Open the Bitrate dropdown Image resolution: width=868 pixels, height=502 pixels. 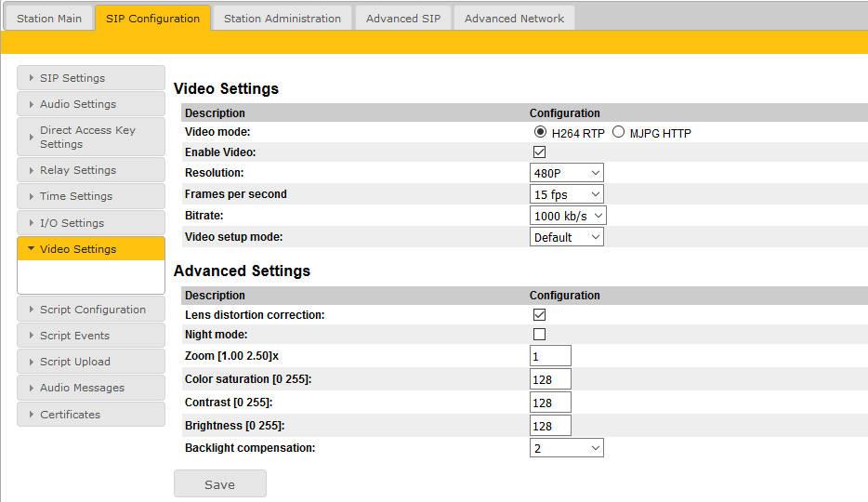click(x=568, y=216)
